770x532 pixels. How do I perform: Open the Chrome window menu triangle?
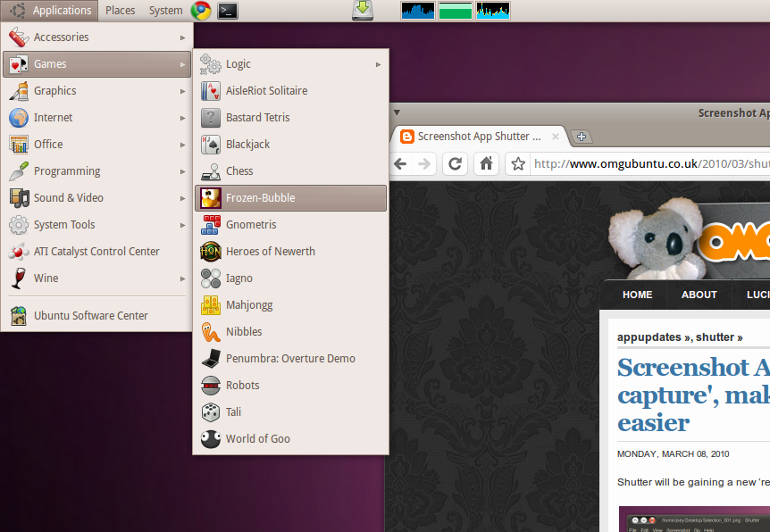point(397,112)
